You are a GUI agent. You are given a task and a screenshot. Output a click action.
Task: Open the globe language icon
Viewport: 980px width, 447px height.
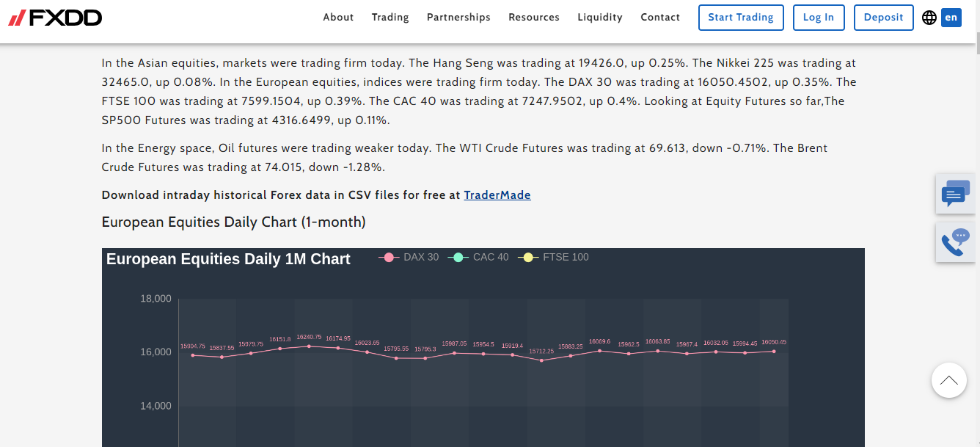[x=929, y=18]
